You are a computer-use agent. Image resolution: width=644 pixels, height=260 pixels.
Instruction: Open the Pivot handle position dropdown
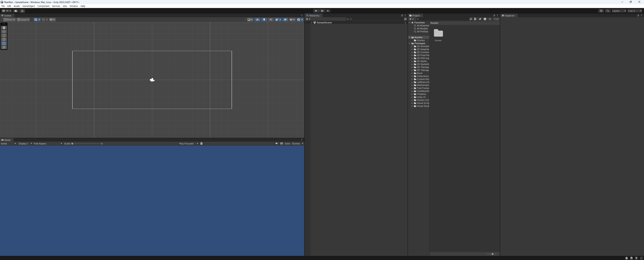click(x=9, y=20)
